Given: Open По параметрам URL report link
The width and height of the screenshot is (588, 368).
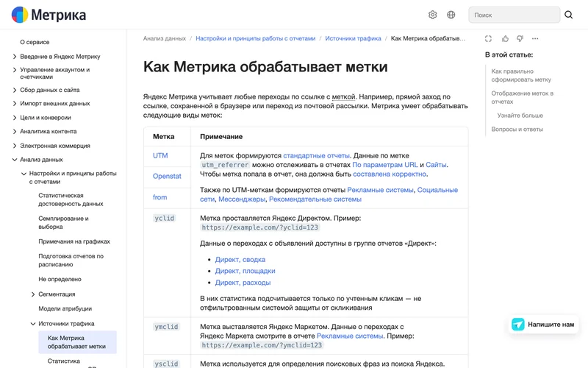Looking at the screenshot, I should point(384,164).
